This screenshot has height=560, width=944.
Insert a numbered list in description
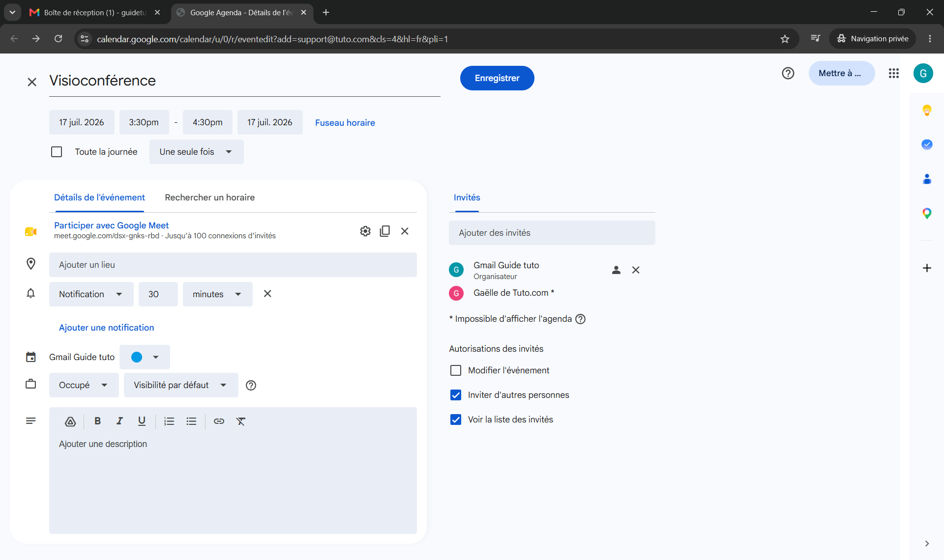point(169,421)
